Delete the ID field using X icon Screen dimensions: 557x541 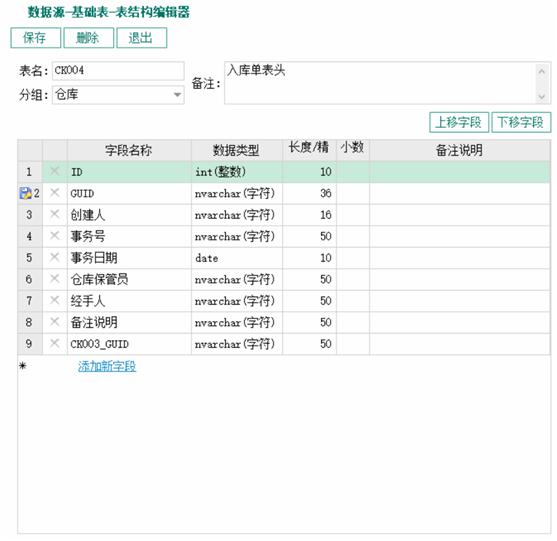coord(54,171)
